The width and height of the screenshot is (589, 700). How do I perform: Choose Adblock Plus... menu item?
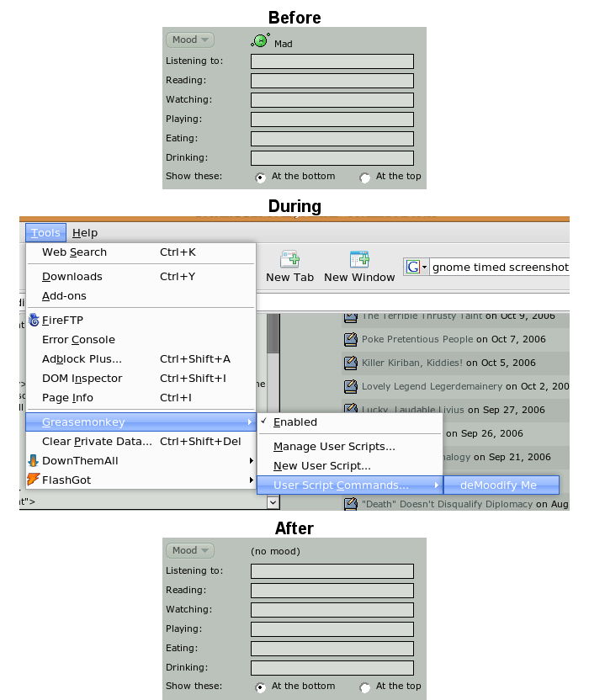click(x=141, y=359)
